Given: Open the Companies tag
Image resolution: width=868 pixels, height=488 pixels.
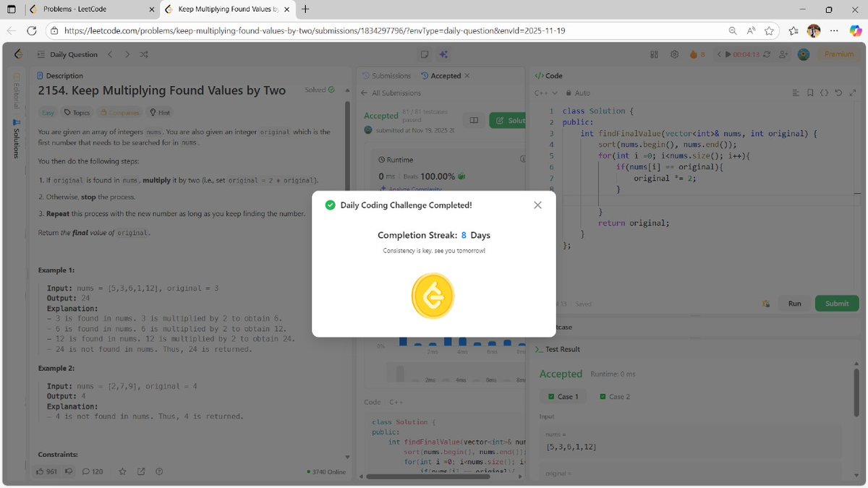Looking at the screenshot, I should (x=119, y=113).
